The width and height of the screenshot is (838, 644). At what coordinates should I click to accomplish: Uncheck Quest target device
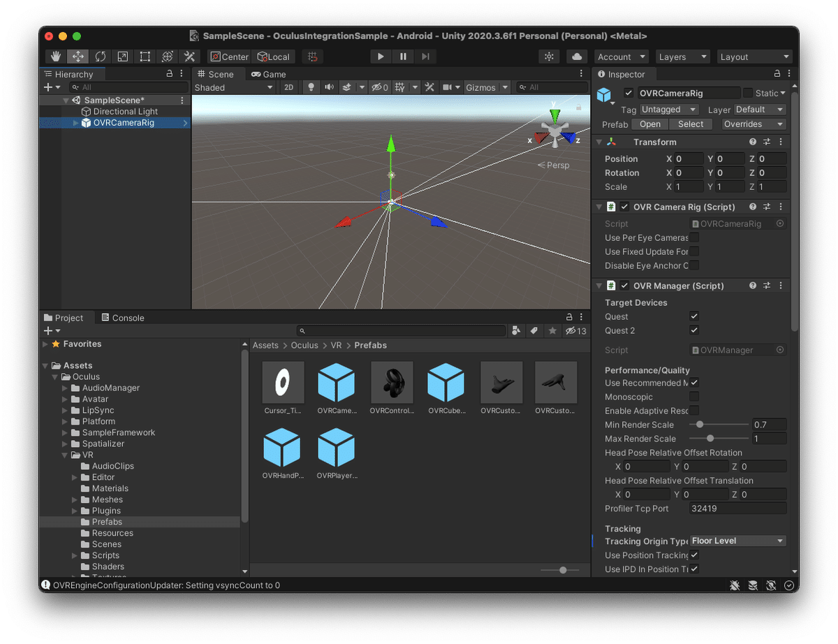pyautogui.click(x=694, y=316)
